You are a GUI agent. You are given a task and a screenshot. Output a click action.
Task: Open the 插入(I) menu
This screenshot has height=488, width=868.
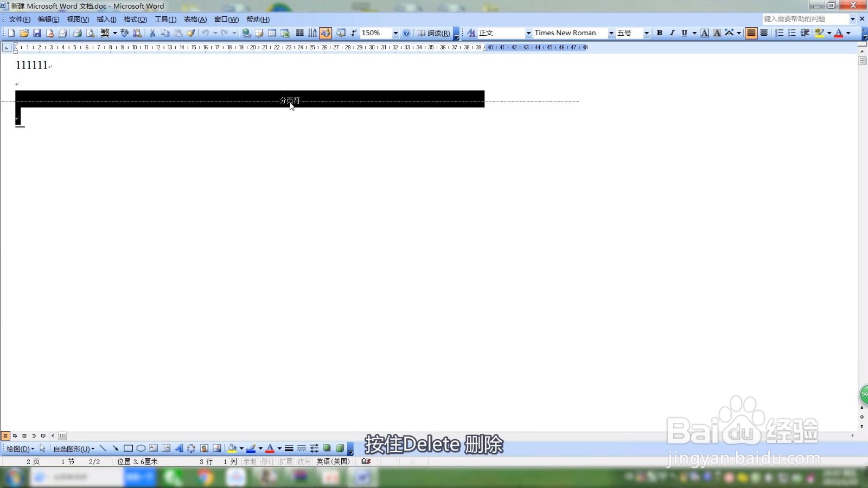tap(106, 20)
